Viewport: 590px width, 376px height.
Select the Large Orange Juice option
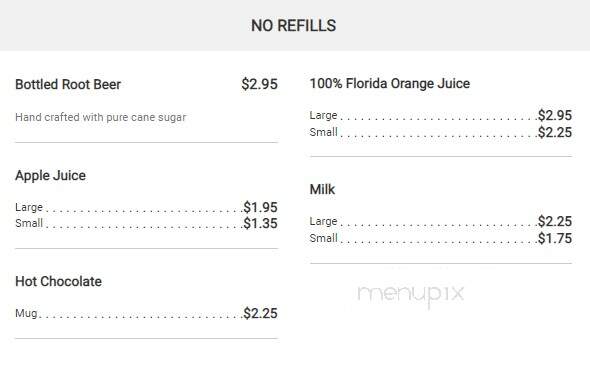[x=441, y=115]
